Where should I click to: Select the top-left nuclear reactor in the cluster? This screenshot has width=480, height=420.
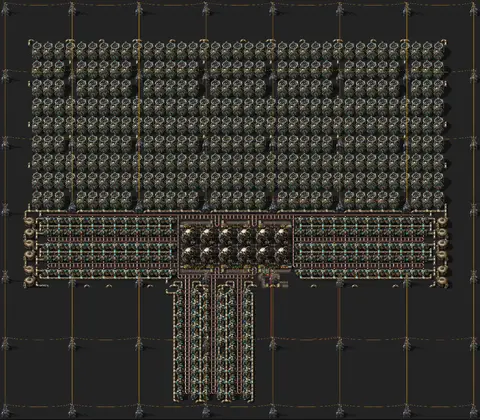(190, 236)
